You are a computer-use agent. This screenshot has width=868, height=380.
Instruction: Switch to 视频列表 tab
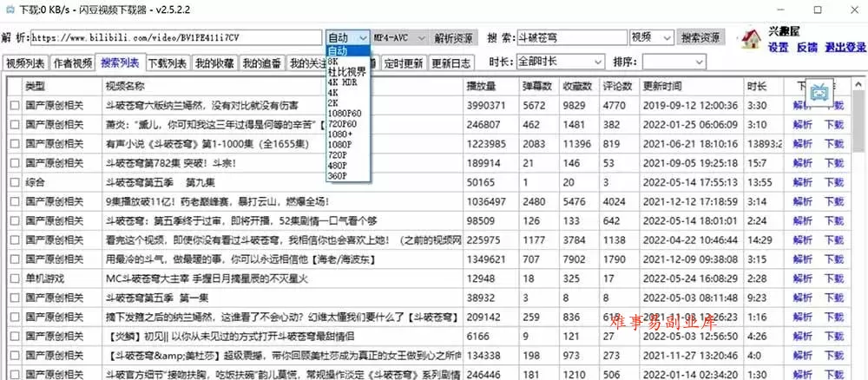(x=25, y=63)
